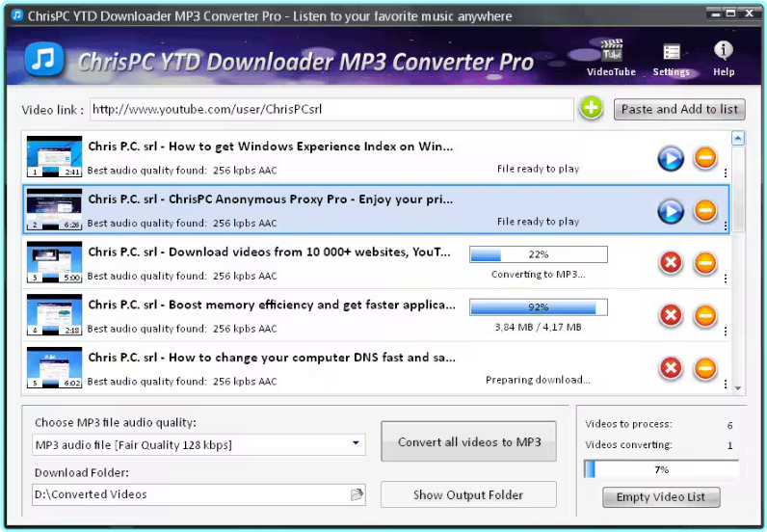Open options dots for Windows Experience Index row

[x=726, y=173]
